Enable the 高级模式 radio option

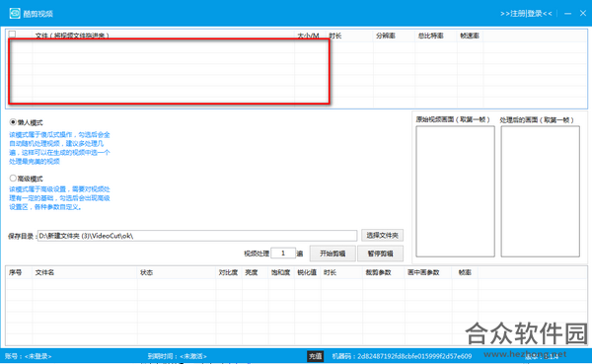[x=13, y=178]
